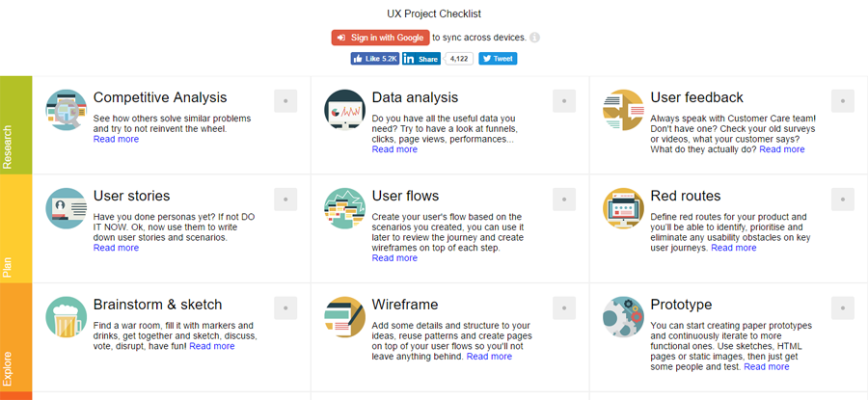Image resolution: width=868 pixels, height=400 pixels.
Task: Click the Prototype gears icon
Action: 623,317
